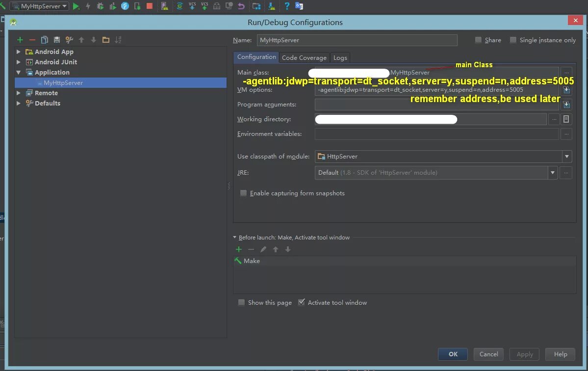Save the configuration with the save icon
Image resolution: width=588 pixels, height=371 pixels.
56,40
